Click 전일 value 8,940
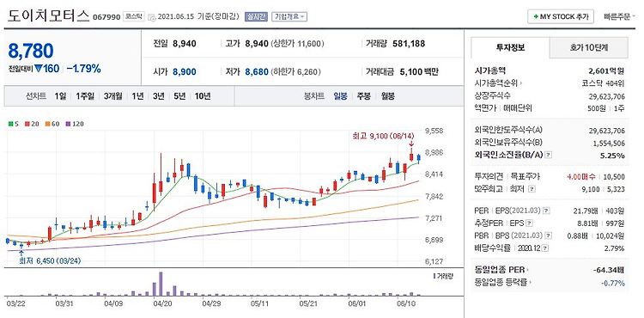Viewport: 644px width, 318px height. coord(185,44)
